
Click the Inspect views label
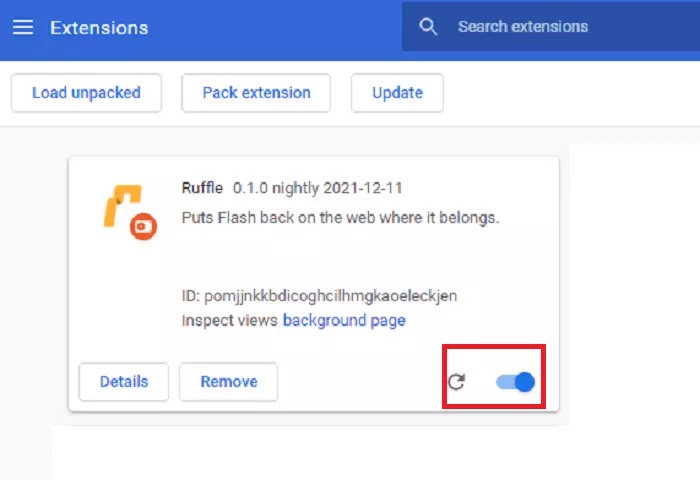coord(230,321)
